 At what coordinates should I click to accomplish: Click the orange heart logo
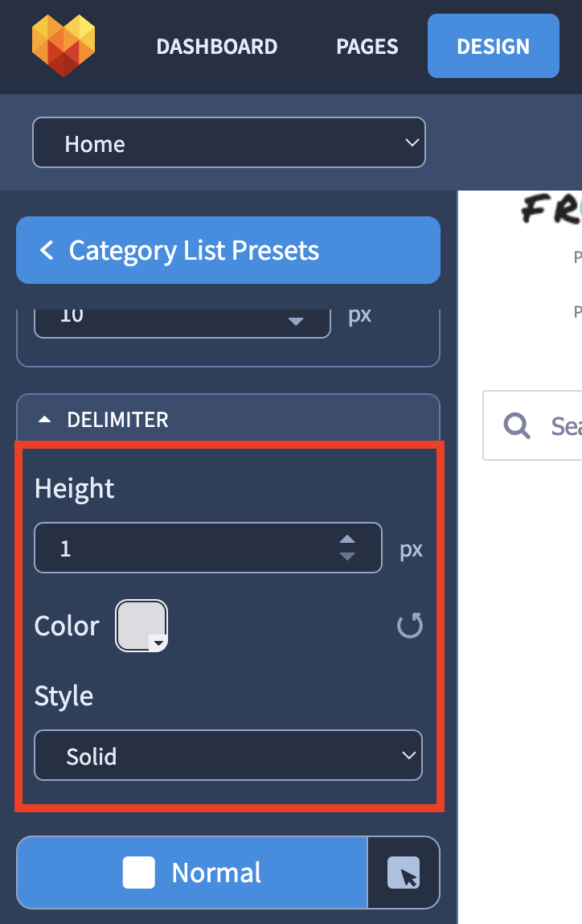(64, 46)
